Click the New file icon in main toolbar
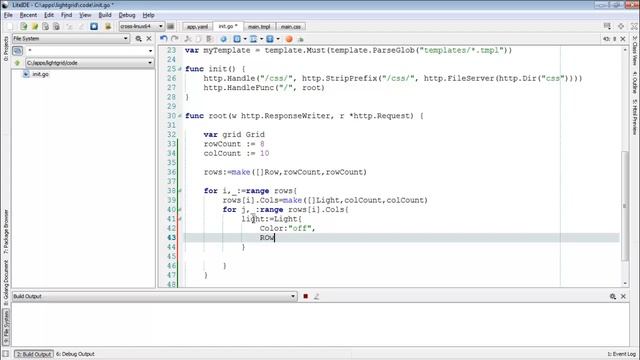 coord(10,27)
